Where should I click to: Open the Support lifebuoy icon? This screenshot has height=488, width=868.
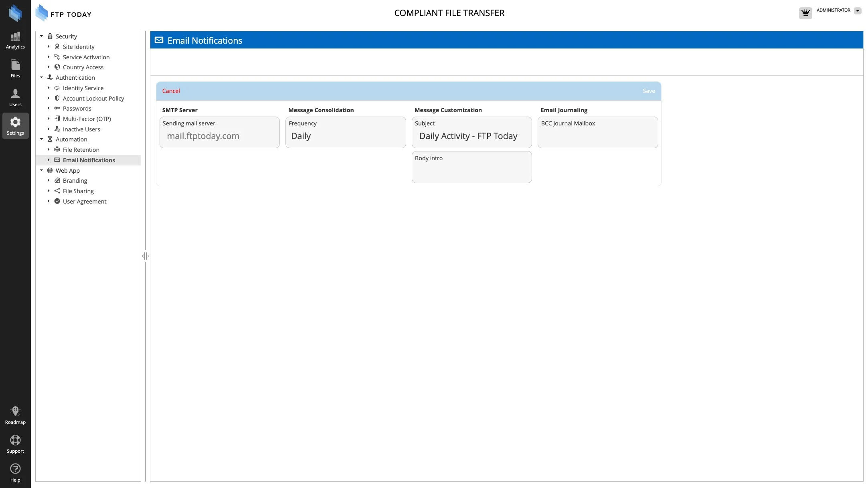point(15,440)
